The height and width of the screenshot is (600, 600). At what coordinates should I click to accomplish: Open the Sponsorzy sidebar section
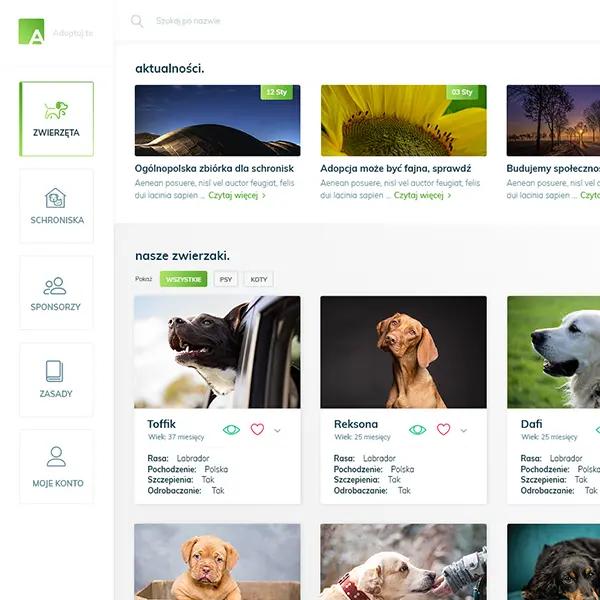pos(56,293)
